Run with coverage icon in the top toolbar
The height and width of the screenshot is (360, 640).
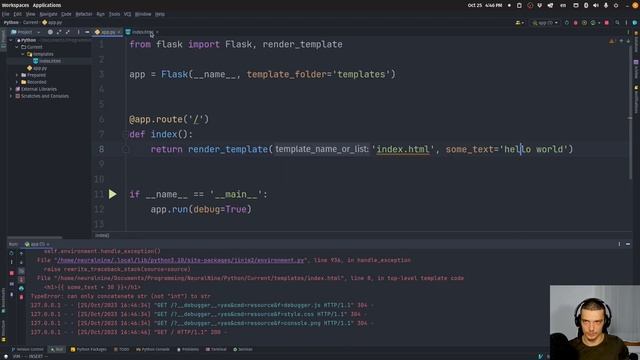click(x=584, y=23)
